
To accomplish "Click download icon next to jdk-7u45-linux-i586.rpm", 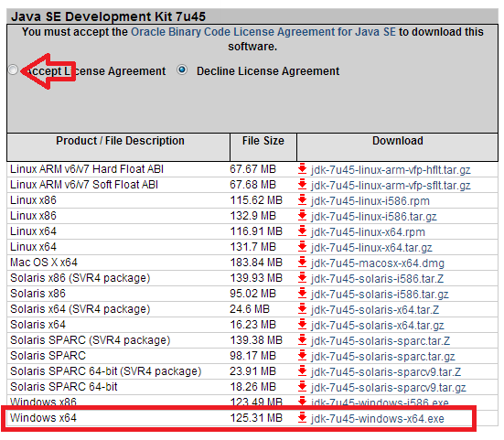I will pos(302,200).
